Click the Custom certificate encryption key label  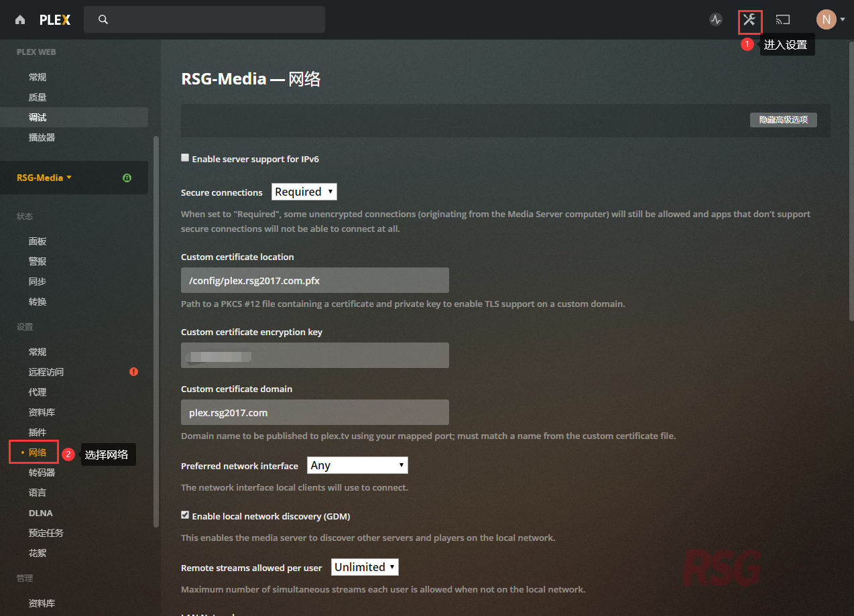251,332
